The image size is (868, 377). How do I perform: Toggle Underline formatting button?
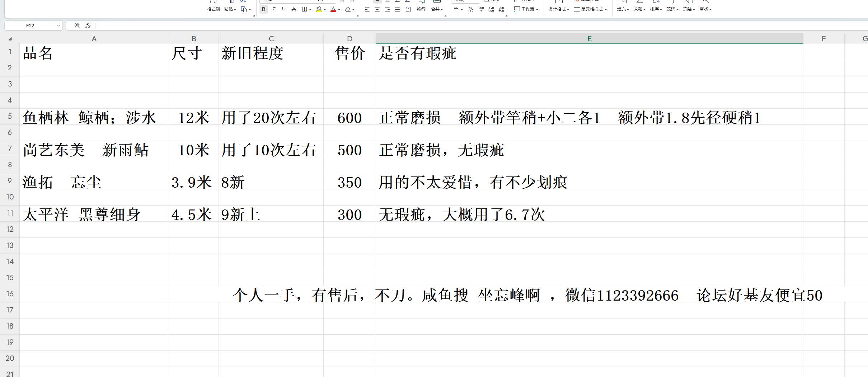click(x=284, y=9)
